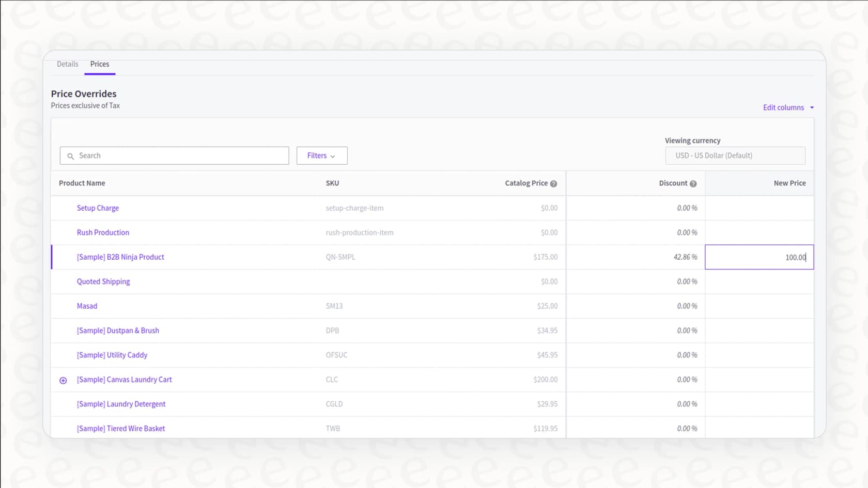Open the Laundry Detergent product link
Viewport: 868px width, 488px height.
121,404
